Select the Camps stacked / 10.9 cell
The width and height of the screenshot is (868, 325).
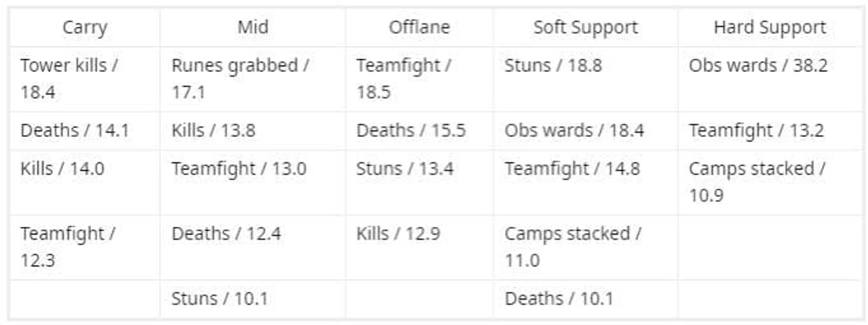757,182
